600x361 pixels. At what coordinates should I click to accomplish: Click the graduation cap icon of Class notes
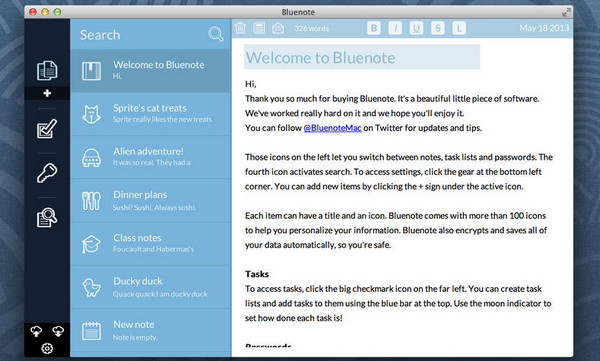click(91, 244)
